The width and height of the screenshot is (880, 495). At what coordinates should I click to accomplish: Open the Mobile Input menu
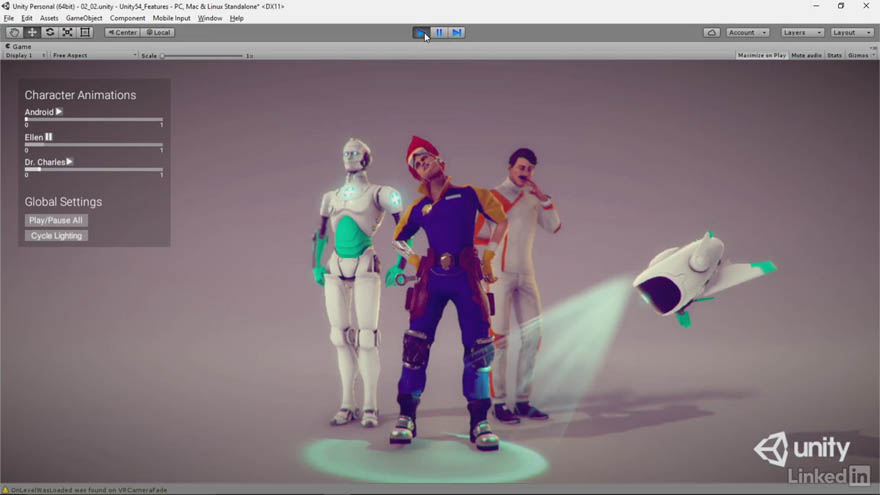[x=171, y=18]
